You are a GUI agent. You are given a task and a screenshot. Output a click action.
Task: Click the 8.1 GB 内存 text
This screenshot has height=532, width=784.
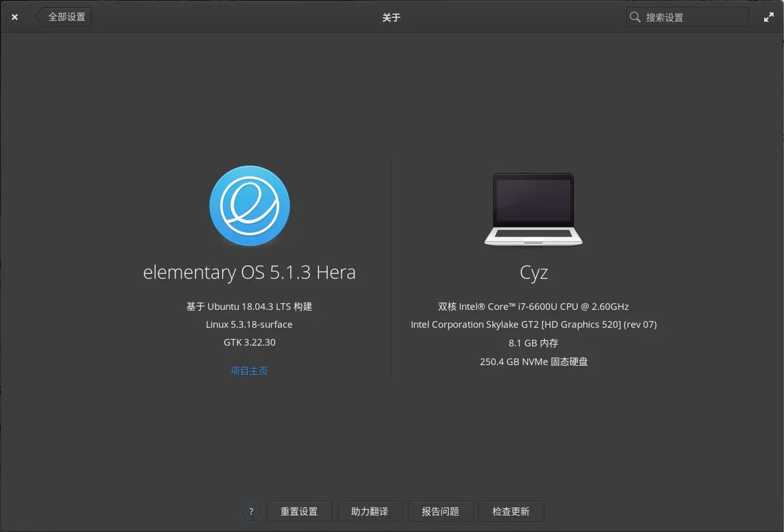tap(534, 343)
